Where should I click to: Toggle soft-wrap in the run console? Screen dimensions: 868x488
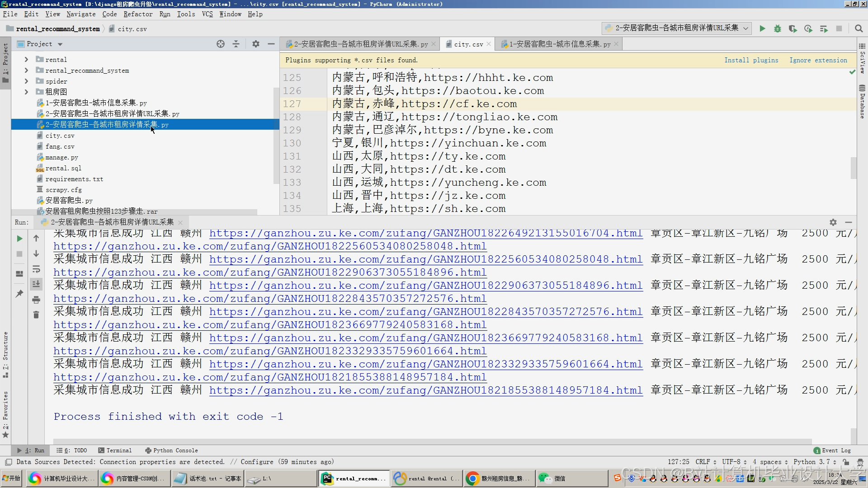coord(36,269)
